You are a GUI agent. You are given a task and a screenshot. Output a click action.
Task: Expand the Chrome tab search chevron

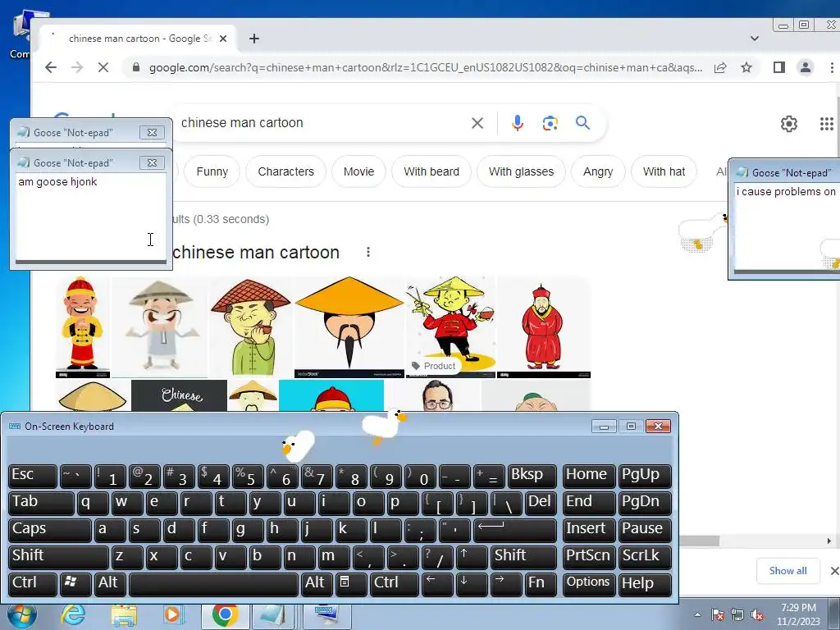tap(755, 39)
